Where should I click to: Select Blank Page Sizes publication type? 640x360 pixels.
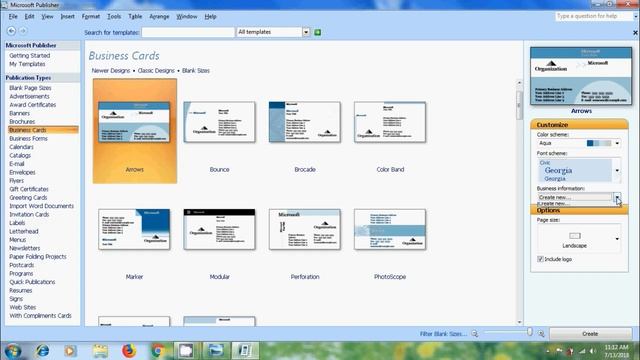click(x=30, y=88)
